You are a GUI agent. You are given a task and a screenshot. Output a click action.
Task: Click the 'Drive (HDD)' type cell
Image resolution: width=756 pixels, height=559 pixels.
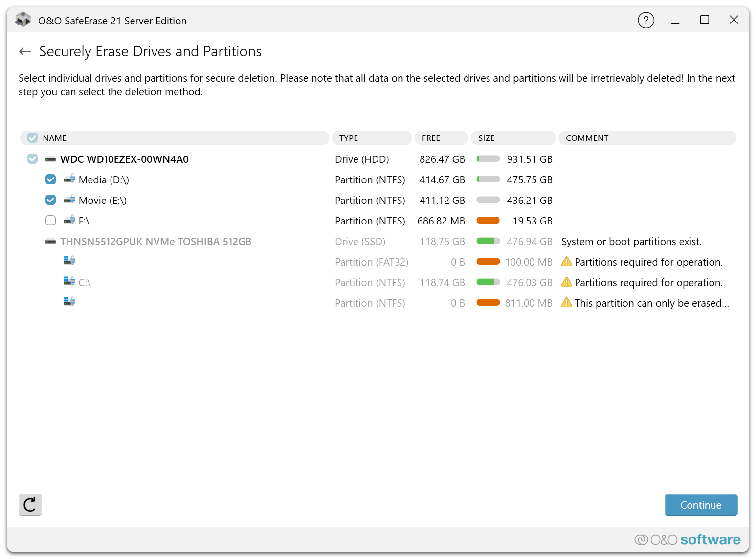(x=362, y=159)
